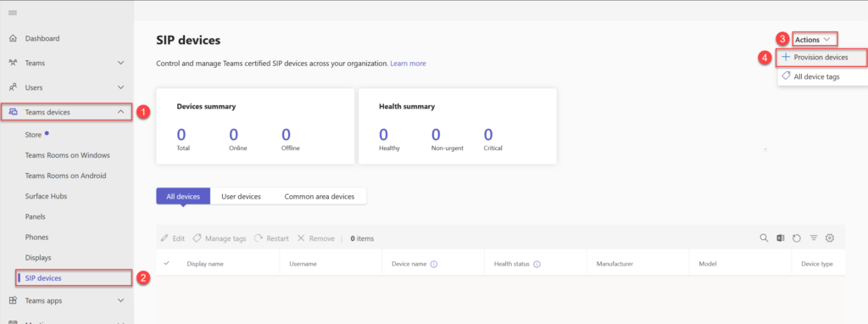Click the Users icon in sidebar
868x324 pixels.
(x=14, y=87)
